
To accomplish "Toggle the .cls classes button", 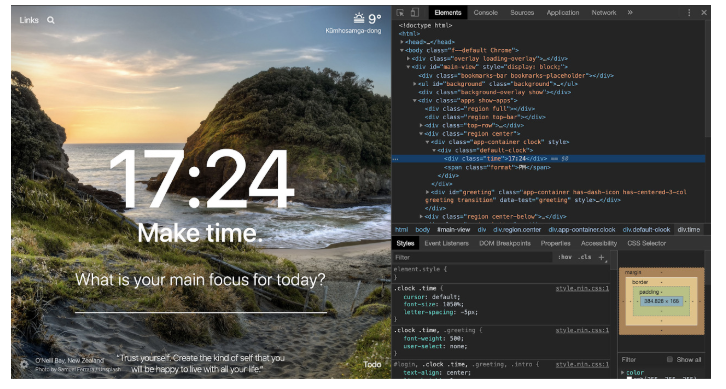I will (585, 257).
